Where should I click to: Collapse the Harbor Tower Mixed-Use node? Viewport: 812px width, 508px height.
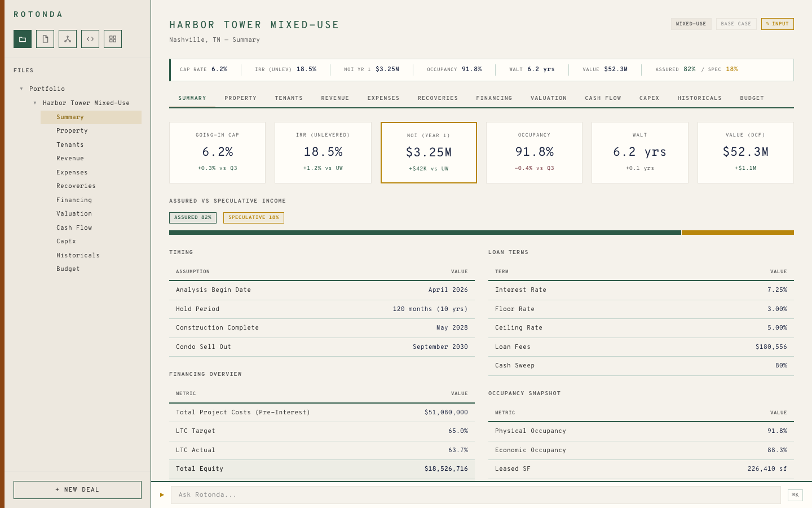pos(34,103)
